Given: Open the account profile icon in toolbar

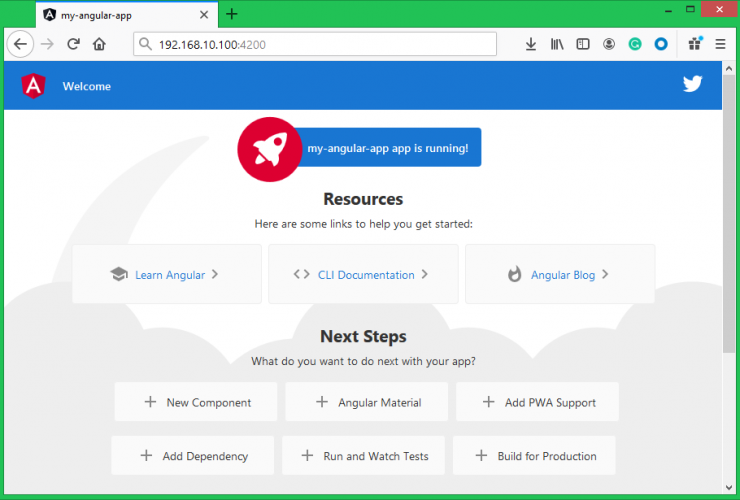Looking at the screenshot, I should pos(609,44).
